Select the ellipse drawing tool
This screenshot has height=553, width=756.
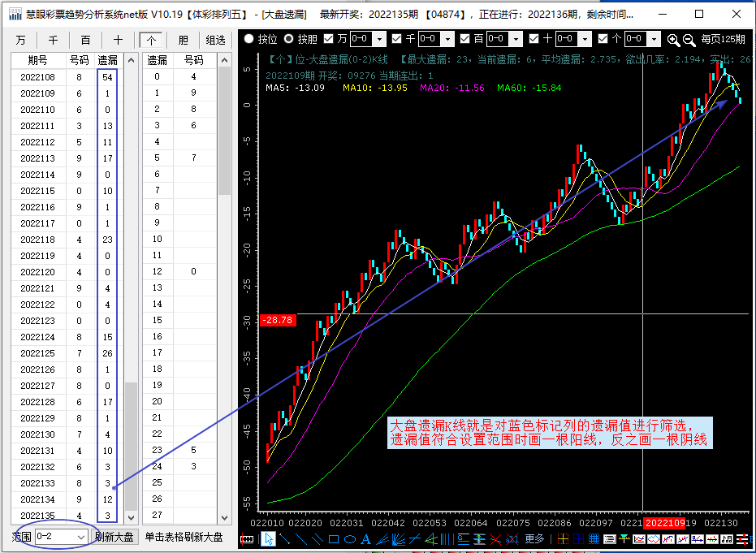point(349,539)
